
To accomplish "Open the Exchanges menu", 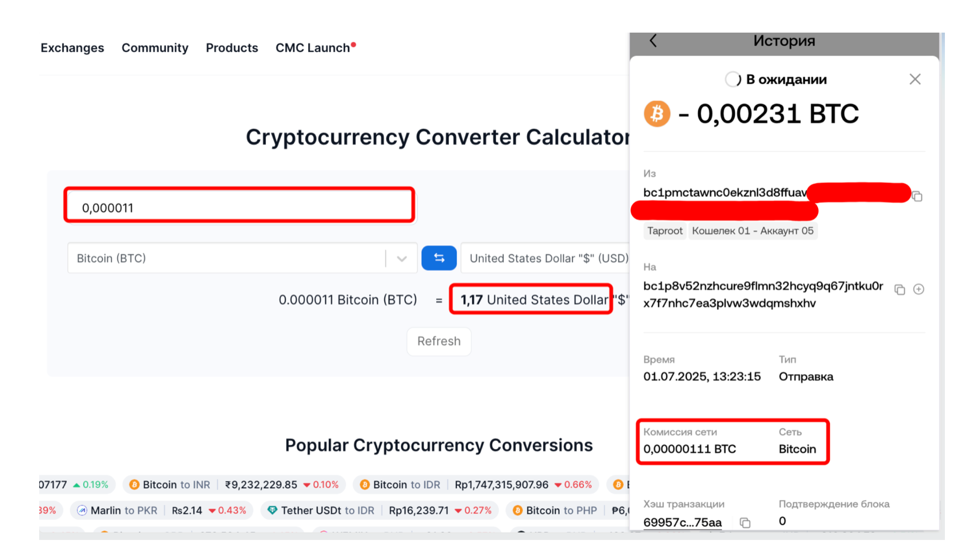I will (x=72, y=48).
